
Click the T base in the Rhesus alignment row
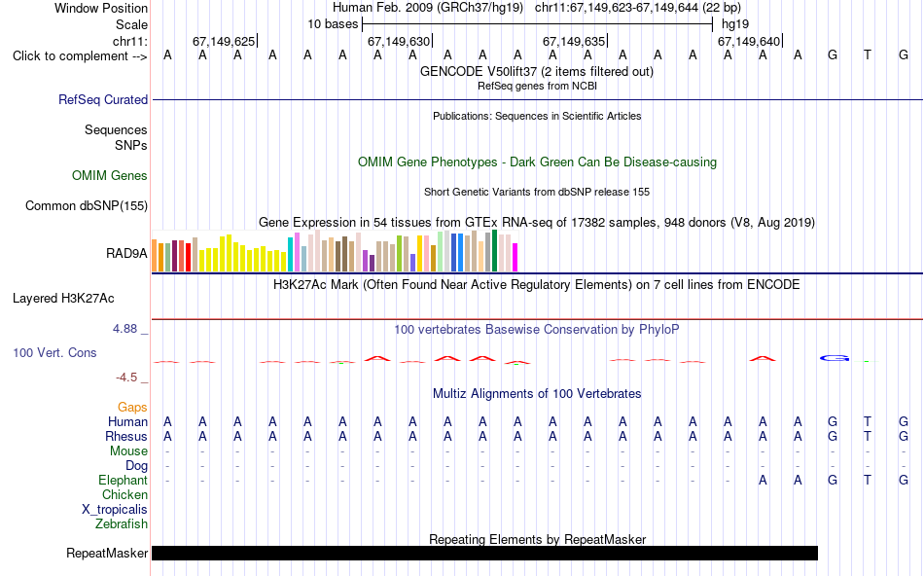868,437
